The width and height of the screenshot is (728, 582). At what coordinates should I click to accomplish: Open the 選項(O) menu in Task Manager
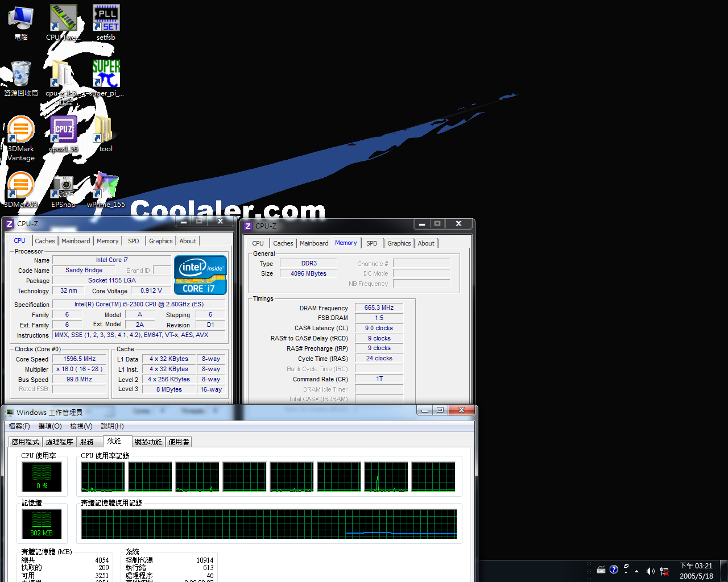pyautogui.click(x=50, y=426)
